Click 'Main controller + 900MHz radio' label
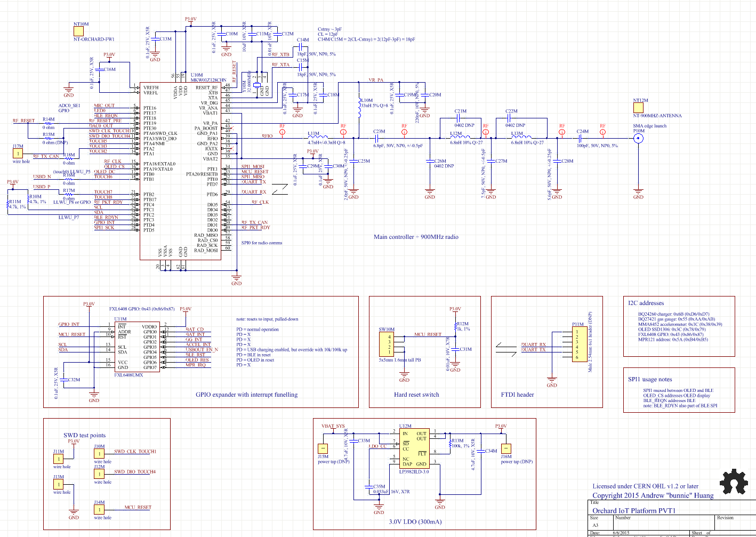The height and width of the screenshot is (537, 756). coord(416,237)
